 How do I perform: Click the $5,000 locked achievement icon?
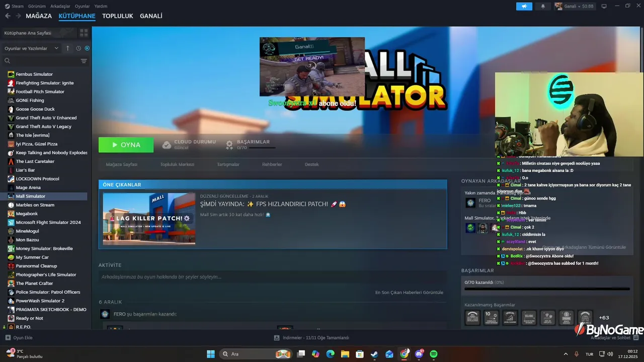click(529, 317)
